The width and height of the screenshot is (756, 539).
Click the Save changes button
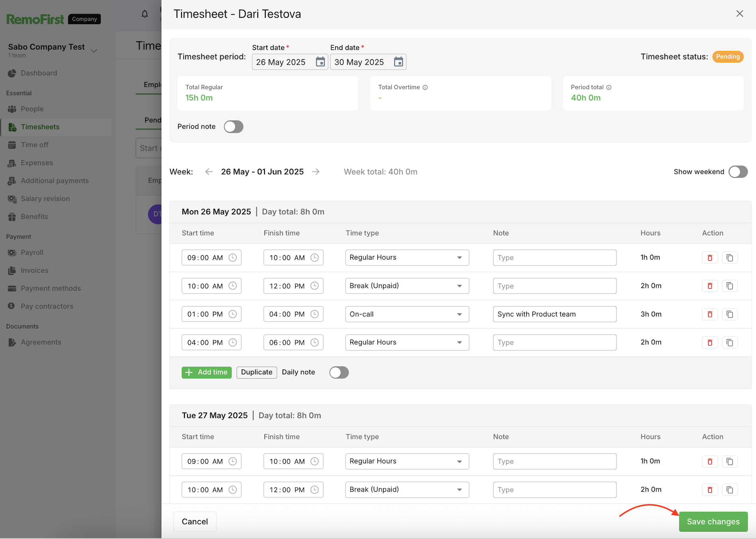pyautogui.click(x=713, y=521)
